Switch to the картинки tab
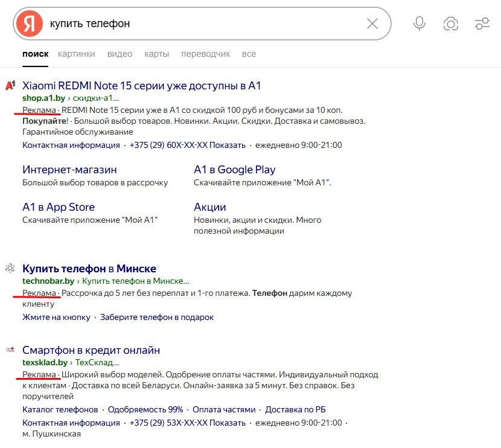501x448 pixels. pos(76,54)
